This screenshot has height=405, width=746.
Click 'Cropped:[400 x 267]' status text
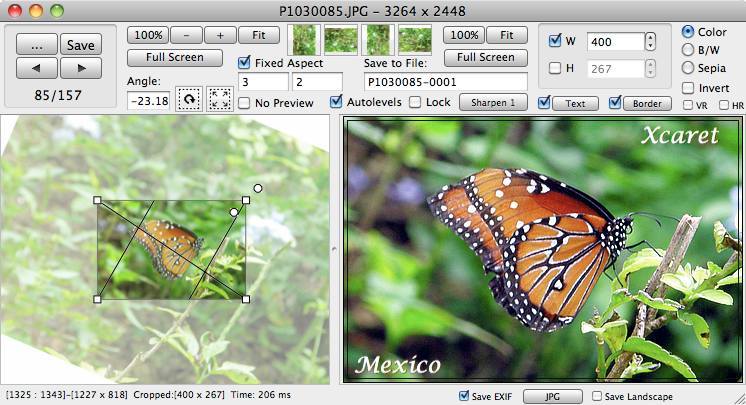[179, 395]
